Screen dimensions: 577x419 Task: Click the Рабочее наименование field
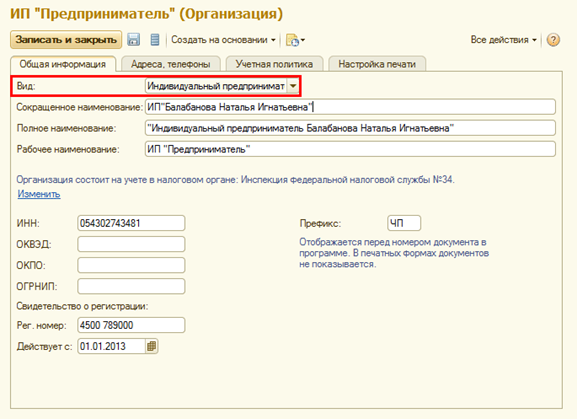[350, 149]
